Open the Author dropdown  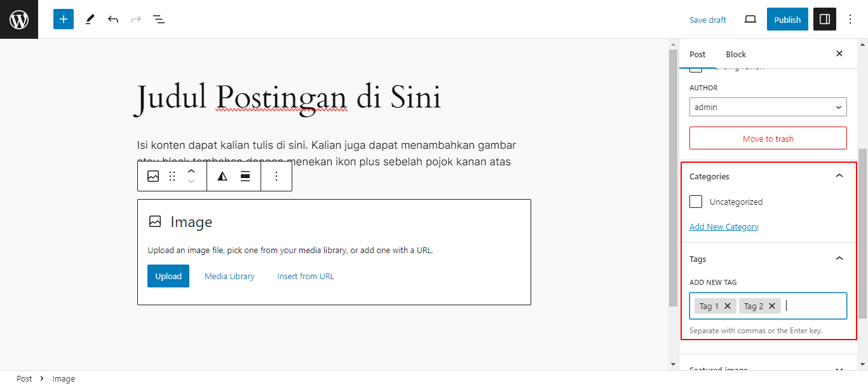point(768,107)
